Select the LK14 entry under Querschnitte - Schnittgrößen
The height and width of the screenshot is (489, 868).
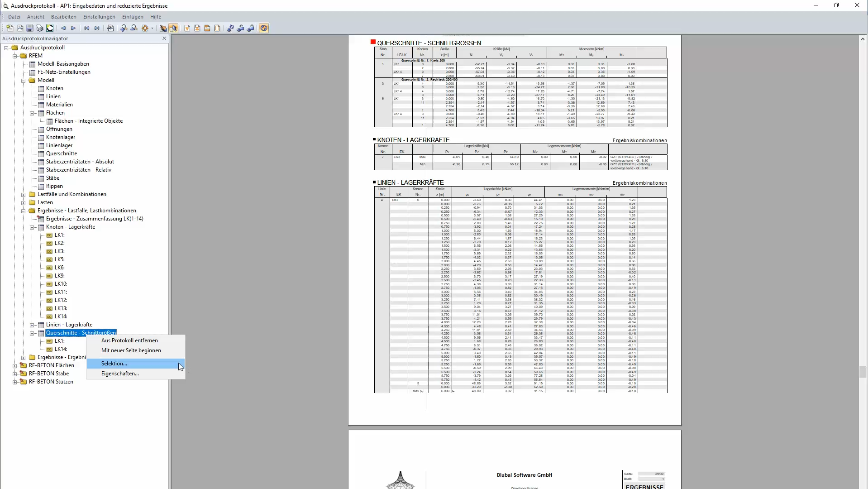61,349
